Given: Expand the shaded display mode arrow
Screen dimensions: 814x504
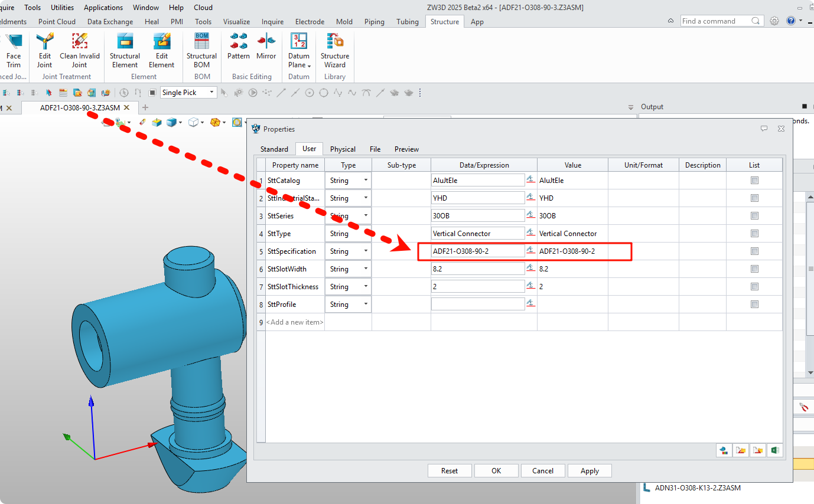Looking at the screenshot, I should [180, 123].
